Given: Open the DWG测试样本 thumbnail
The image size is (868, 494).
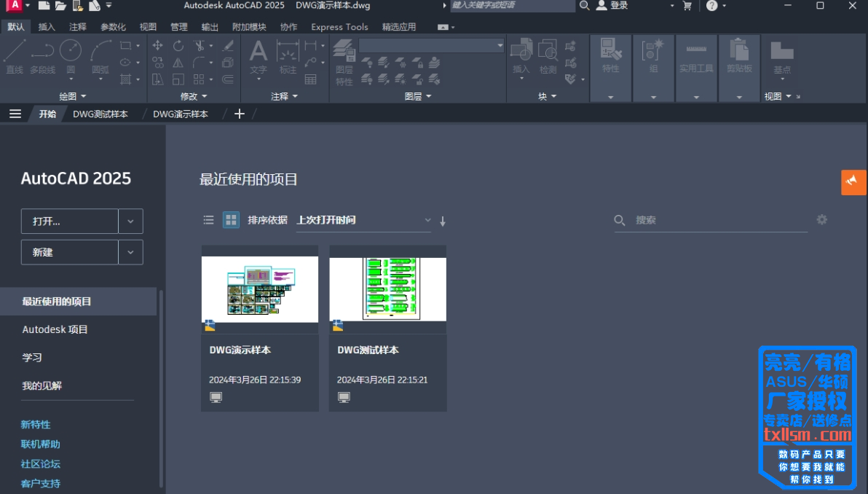Looking at the screenshot, I should click(387, 289).
